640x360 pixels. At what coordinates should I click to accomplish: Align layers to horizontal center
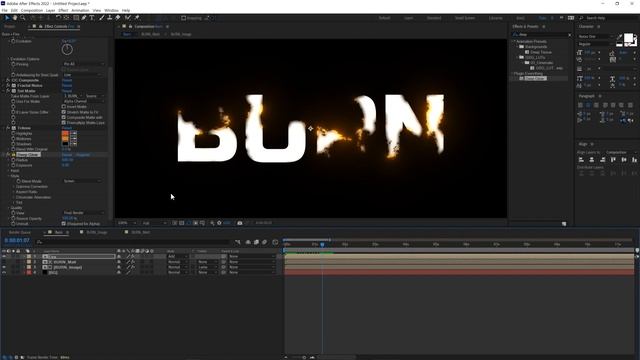point(592,160)
